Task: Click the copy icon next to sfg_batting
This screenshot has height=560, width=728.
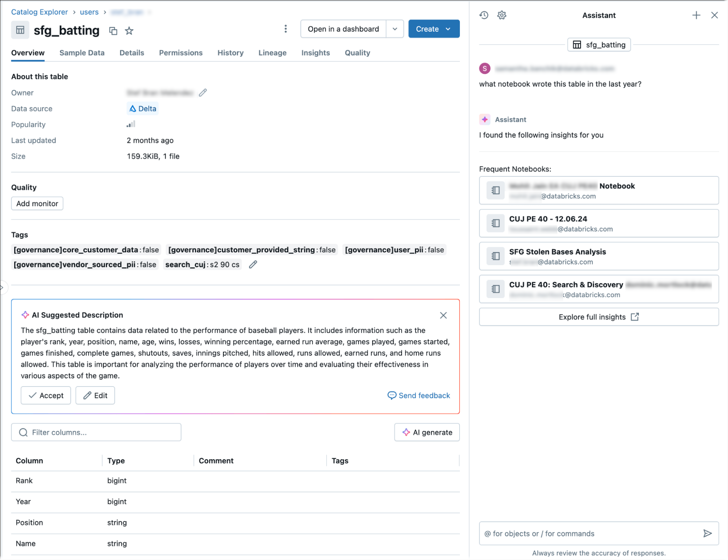Action: pos(113,31)
